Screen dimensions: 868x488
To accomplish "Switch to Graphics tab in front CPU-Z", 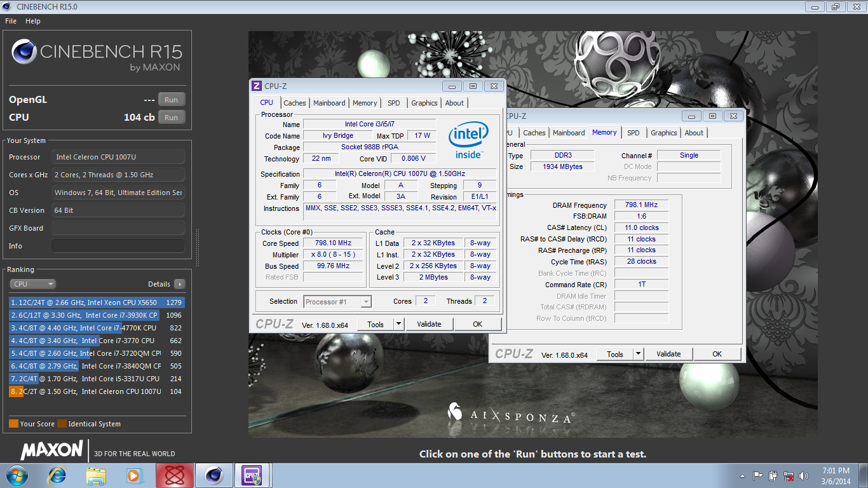I will [x=424, y=103].
